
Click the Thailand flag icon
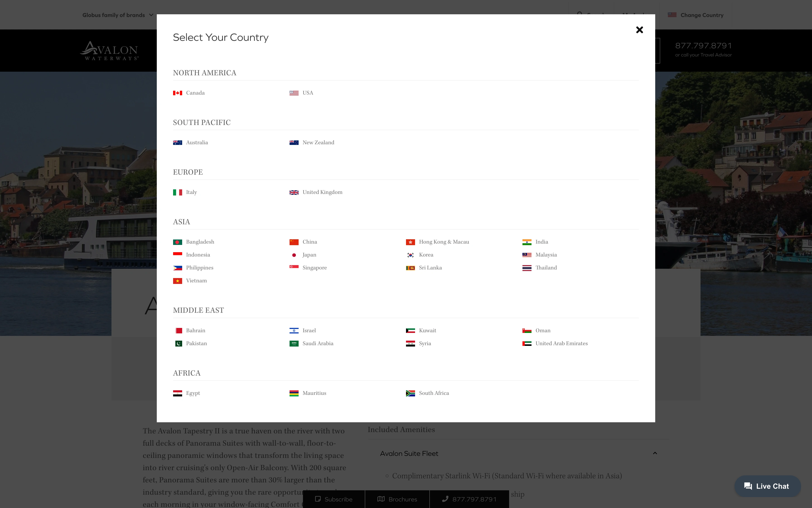coord(527,268)
